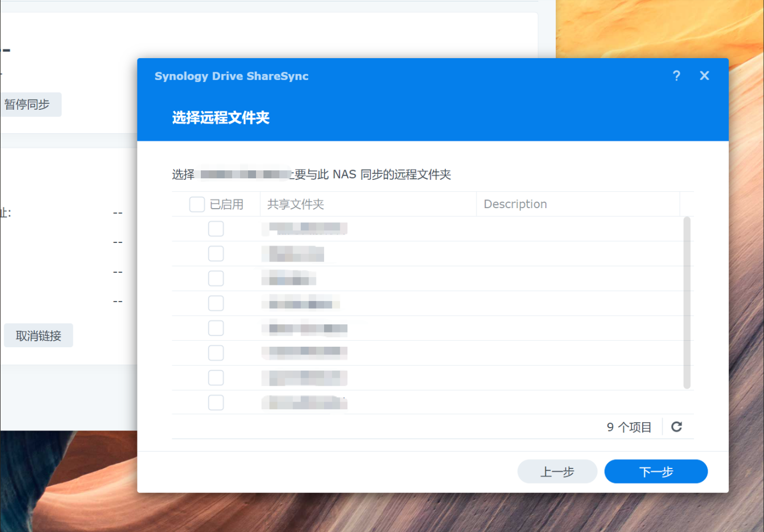Check the second shared folder row
Screen dimensions: 764x532
(216, 253)
